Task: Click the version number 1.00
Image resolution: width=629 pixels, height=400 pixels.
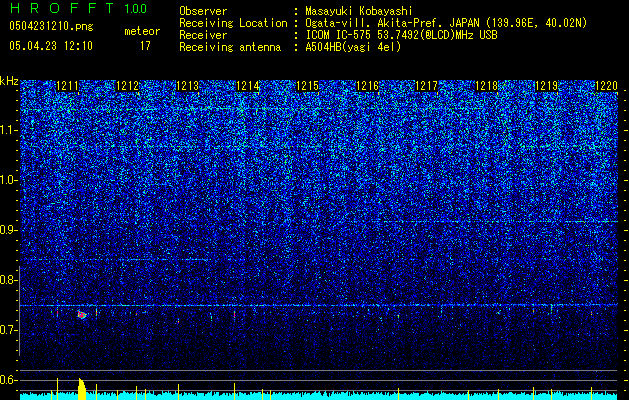Action: pos(136,9)
